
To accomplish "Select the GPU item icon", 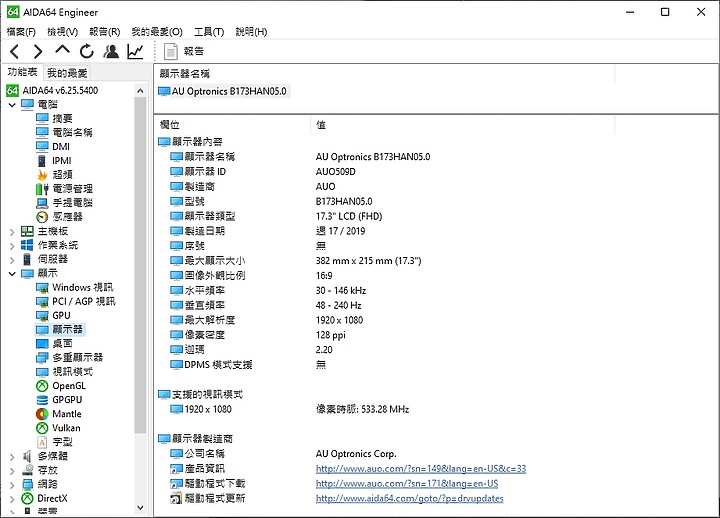I will click(x=42, y=316).
